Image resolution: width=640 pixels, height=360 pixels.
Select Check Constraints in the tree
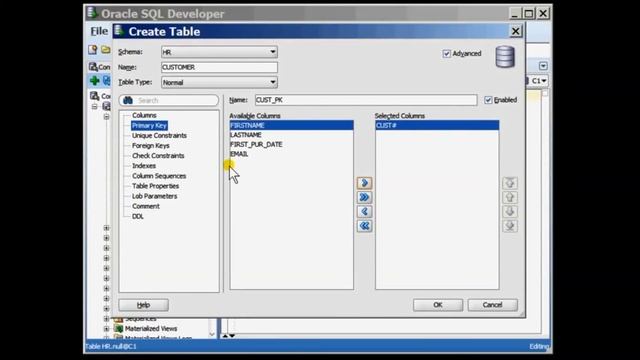[x=158, y=156]
